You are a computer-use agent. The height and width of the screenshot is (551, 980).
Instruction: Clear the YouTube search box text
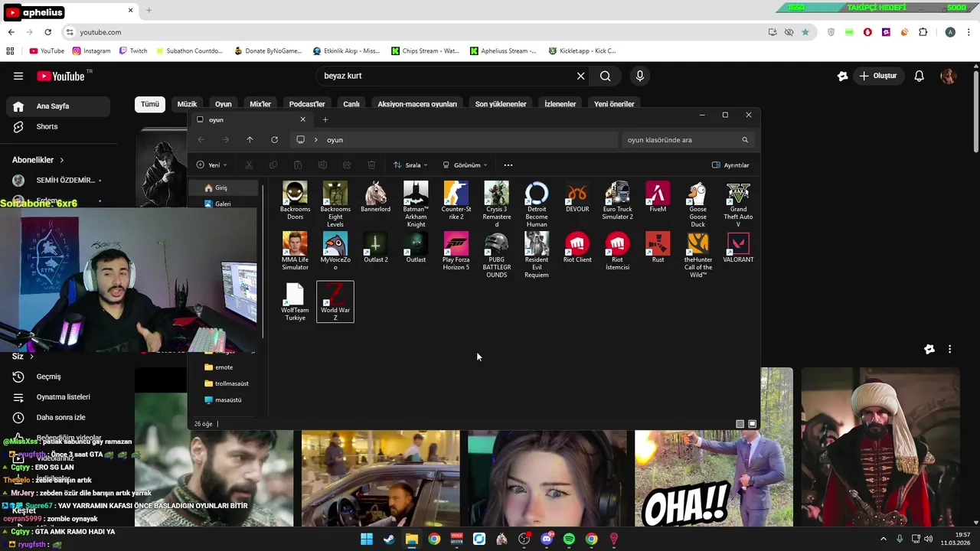click(x=580, y=76)
